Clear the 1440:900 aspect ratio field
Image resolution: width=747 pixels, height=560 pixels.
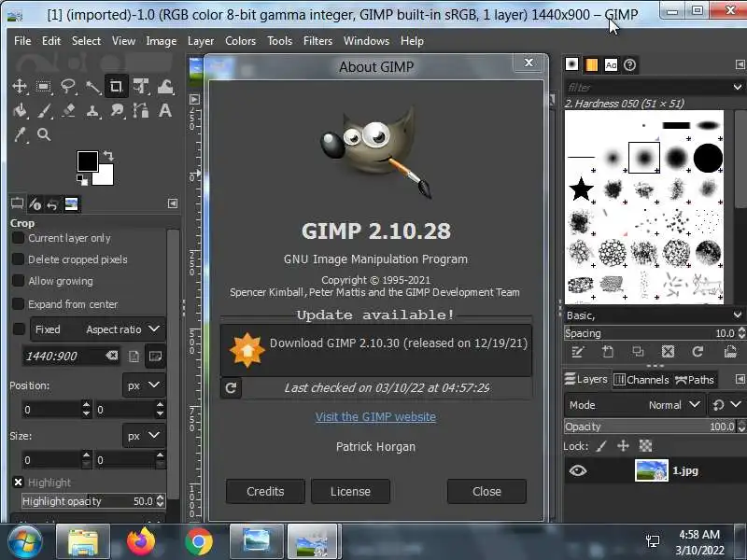pyautogui.click(x=111, y=356)
